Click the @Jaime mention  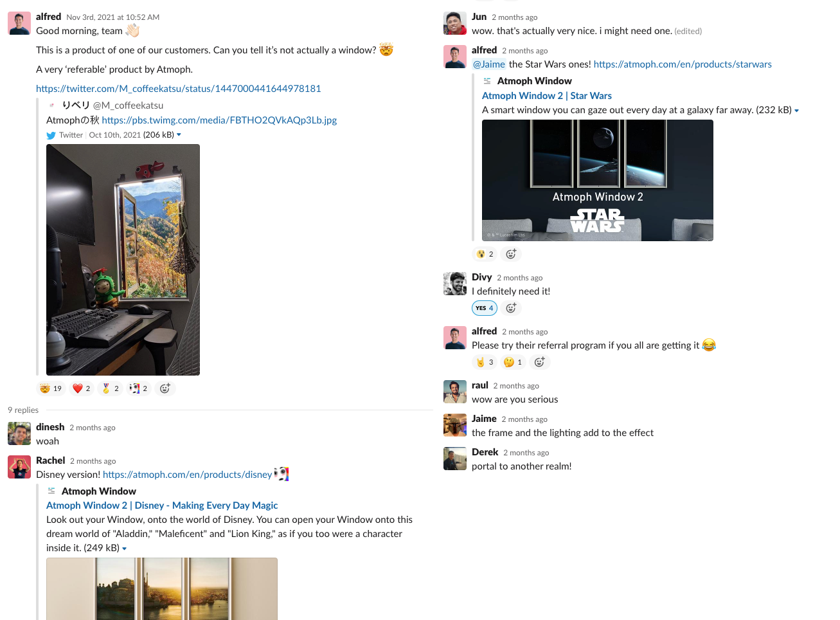(489, 64)
